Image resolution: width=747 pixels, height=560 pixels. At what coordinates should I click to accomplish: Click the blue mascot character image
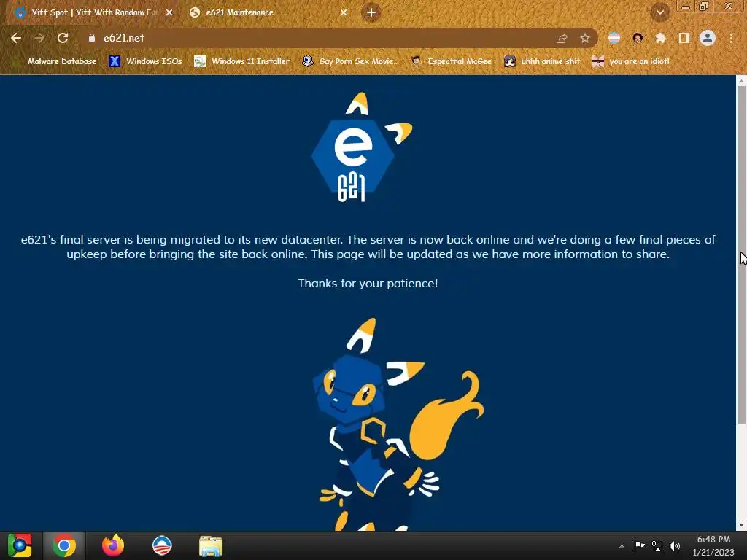tap(399, 424)
